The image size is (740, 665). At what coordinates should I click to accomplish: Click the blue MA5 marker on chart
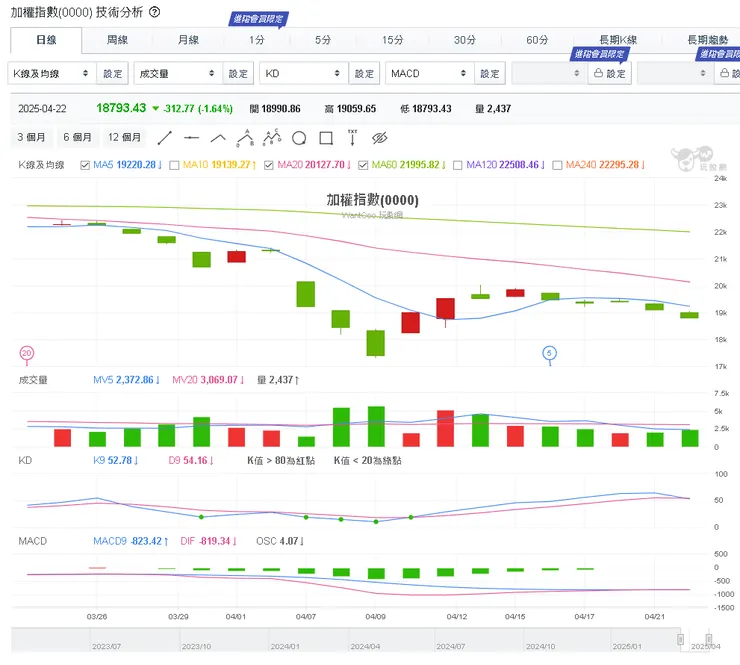tap(549, 353)
